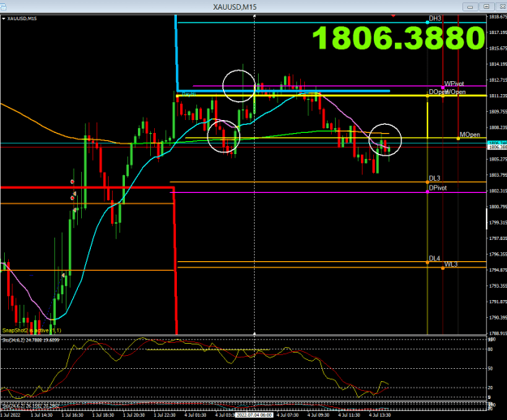
Task: Click the yellow anchor dot on the MOpen line
Action: tap(458, 139)
